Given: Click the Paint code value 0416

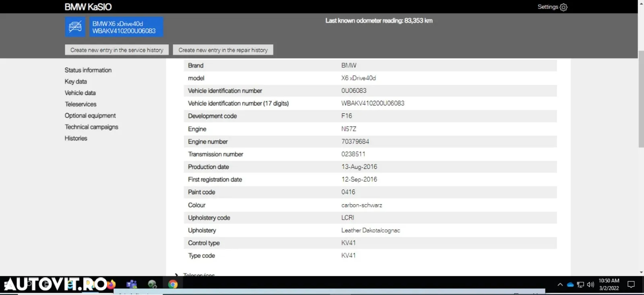Looking at the screenshot, I should tap(348, 192).
